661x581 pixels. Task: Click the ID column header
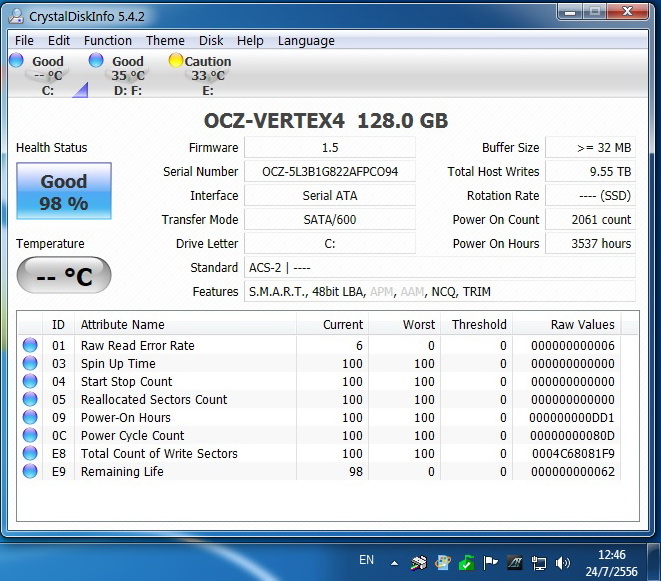click(x=58, y=324)
